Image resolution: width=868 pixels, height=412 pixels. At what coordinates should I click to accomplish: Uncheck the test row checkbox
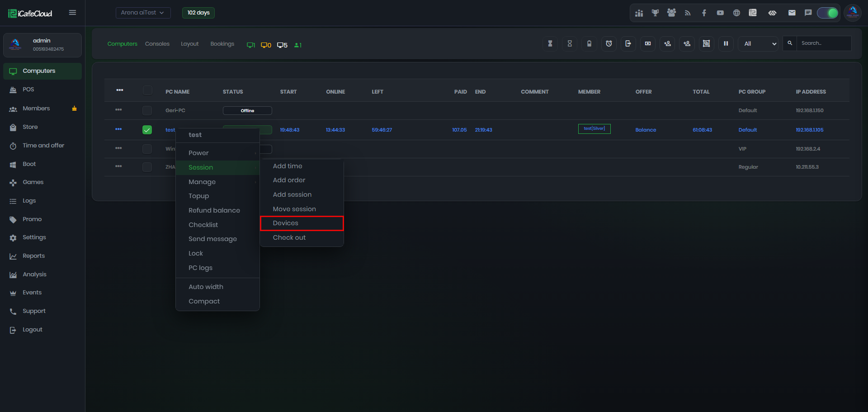147,130
